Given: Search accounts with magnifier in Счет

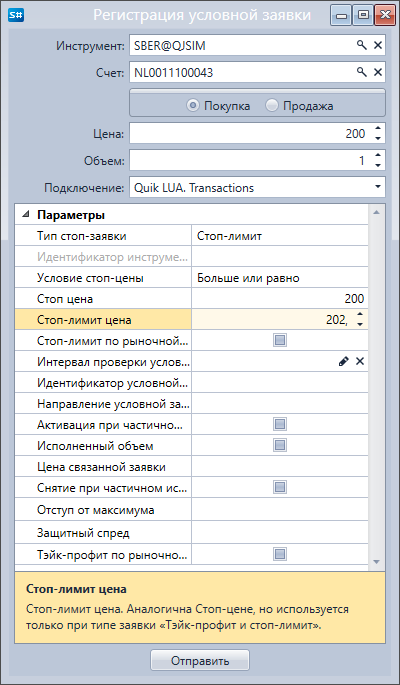Looking at the screenshot, I should [362, 72].
